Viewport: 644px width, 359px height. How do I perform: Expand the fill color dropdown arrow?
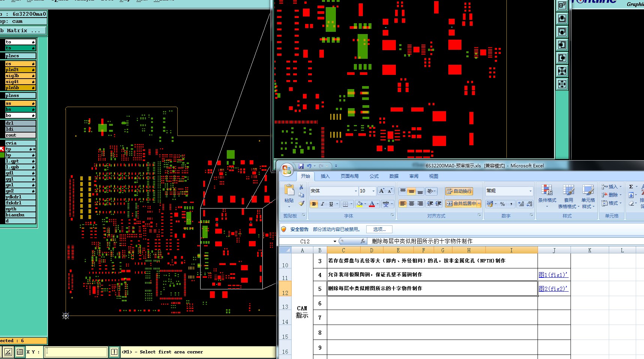365,204
